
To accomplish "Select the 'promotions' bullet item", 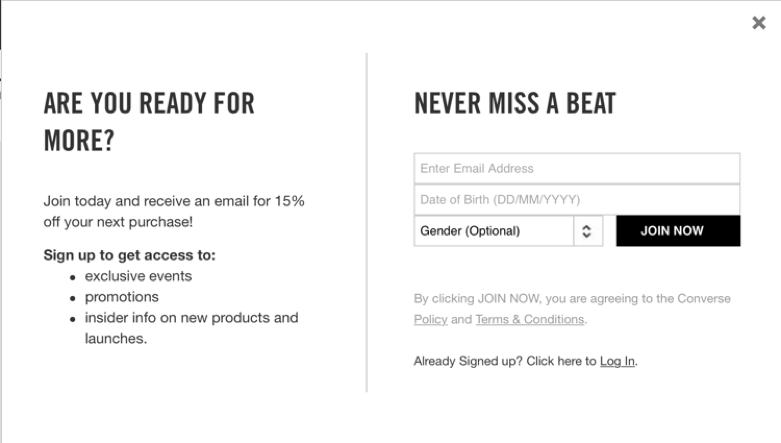I will coord(121,297).
